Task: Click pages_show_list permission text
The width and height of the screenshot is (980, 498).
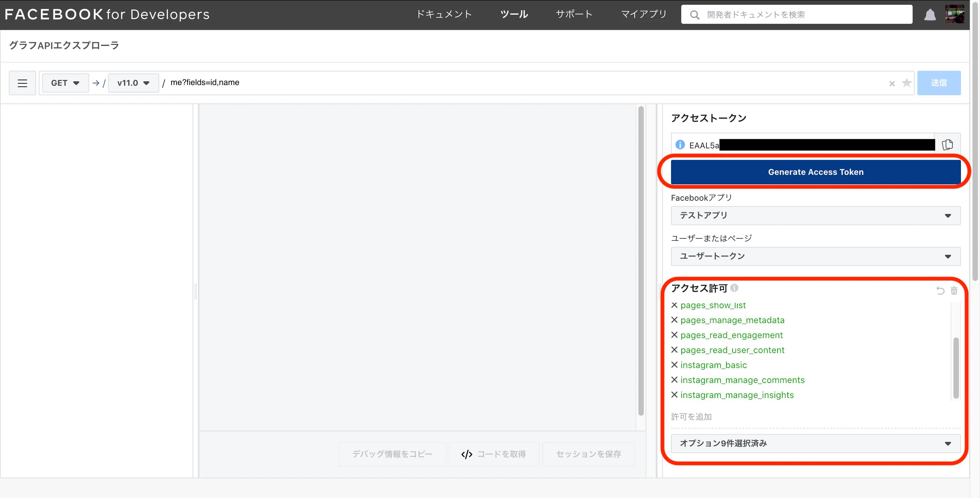Action: pyautogui.click(x=713, y=305)
